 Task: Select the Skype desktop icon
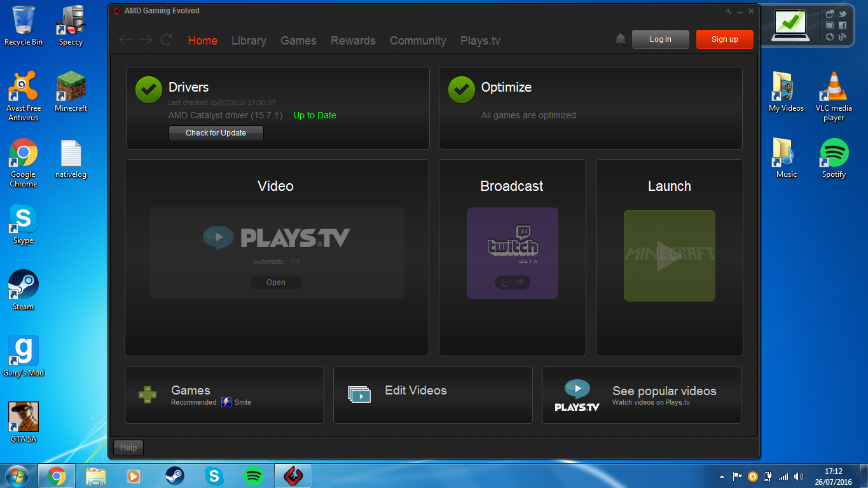24,224
